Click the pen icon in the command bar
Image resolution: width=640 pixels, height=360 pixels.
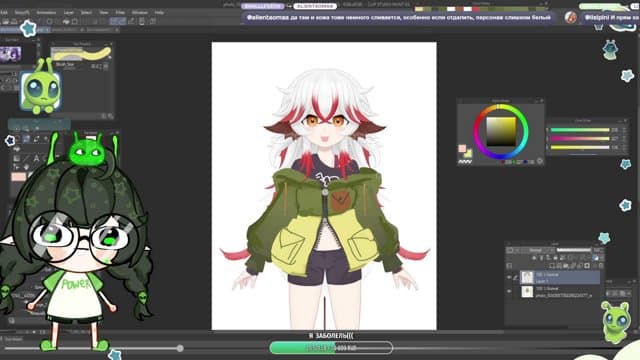(x=131, y=21)
